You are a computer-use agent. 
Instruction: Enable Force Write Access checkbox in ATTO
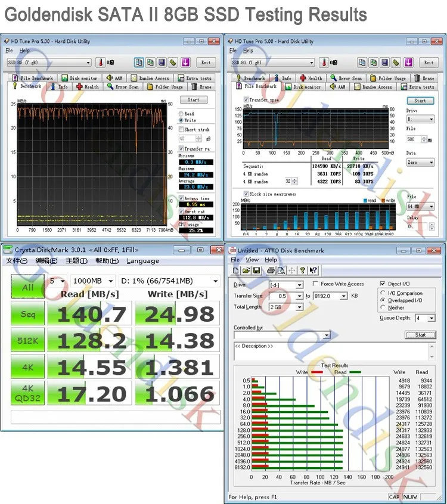pos(315,284)
